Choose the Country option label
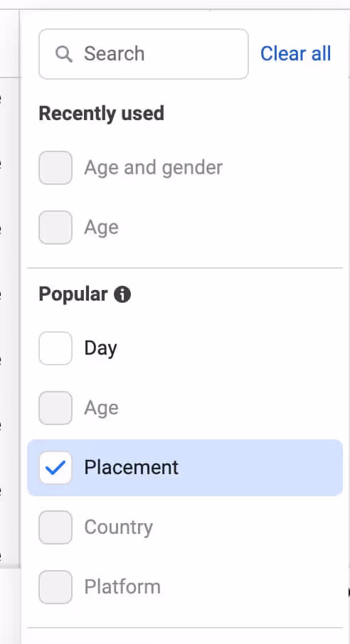This screenshot has width=350, height=644. 119,527
